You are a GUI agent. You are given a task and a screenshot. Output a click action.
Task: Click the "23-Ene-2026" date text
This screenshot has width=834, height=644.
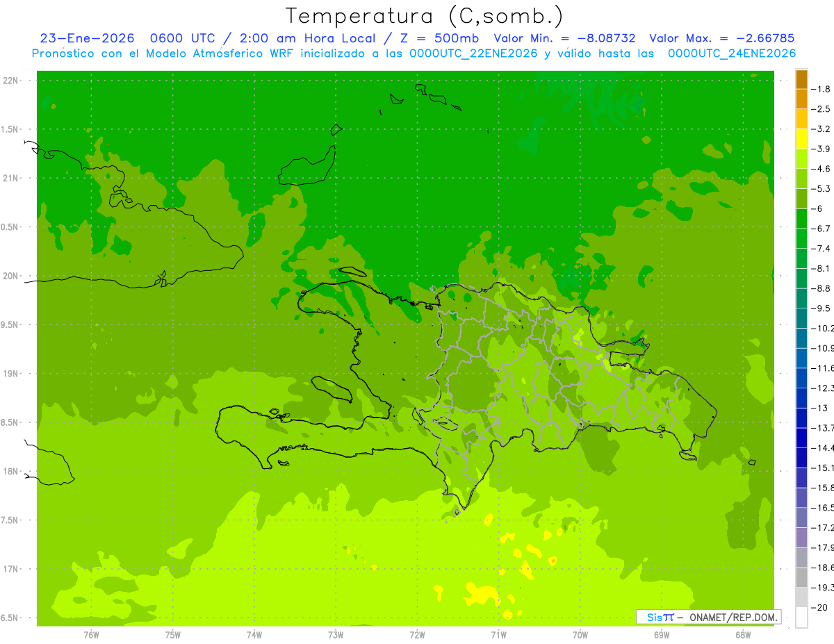87,38
